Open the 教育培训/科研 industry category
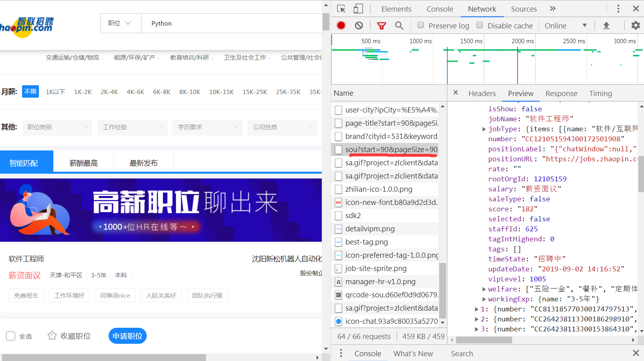The height and width of the screenshot is (361, 644). [190, 57]
